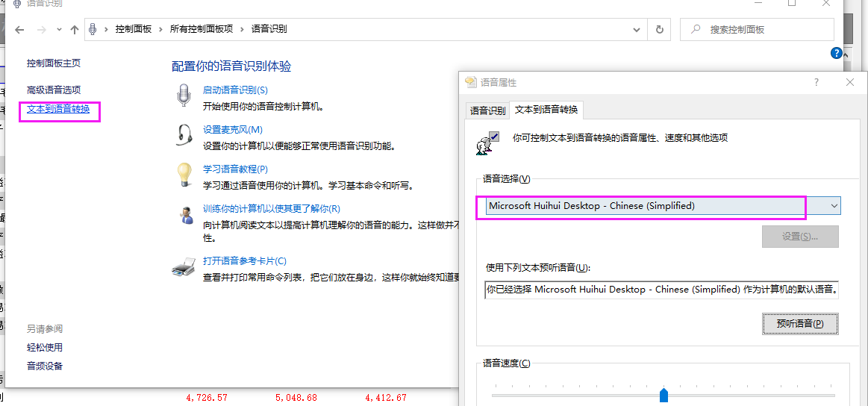Open 高级语音选项 in sidebar
This screenshot has height=406, width=868.
54,90
